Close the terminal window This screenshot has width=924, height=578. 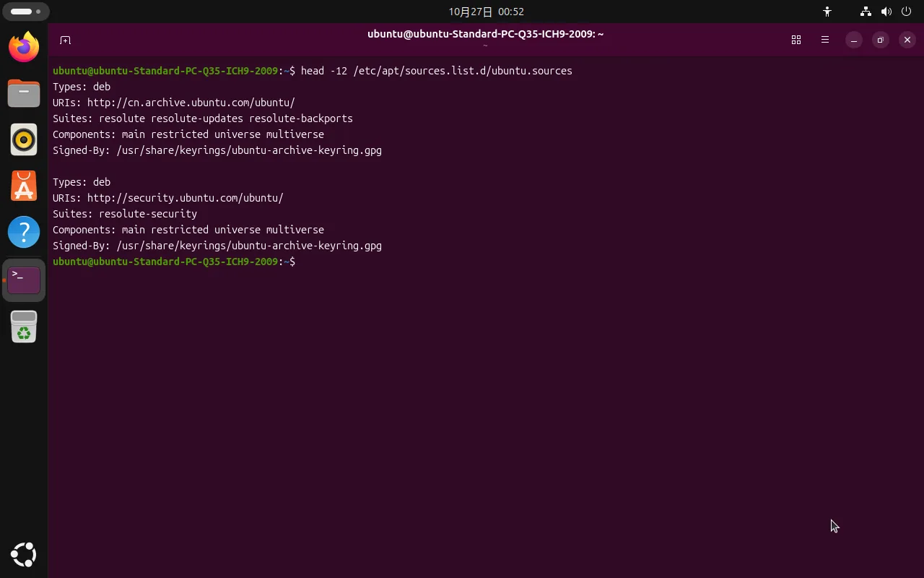click(x=907, y=40)
